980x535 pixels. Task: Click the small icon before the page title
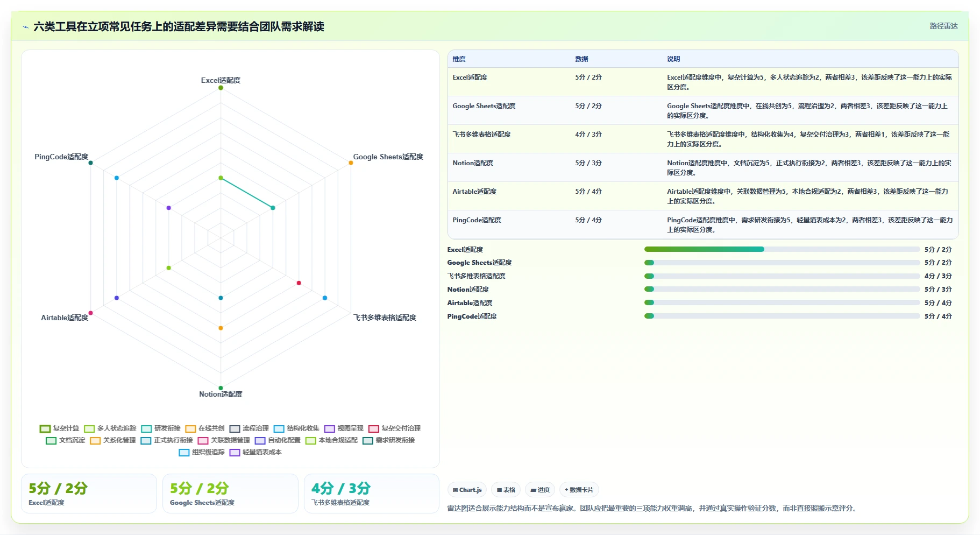pos(25,27)
